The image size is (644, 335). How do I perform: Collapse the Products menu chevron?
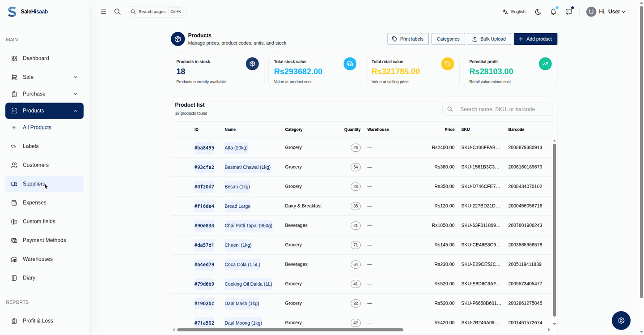tap(76, 111)
